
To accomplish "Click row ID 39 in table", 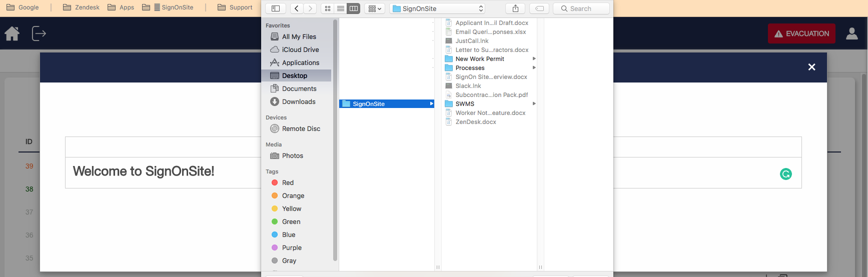I will click(30, 166).
